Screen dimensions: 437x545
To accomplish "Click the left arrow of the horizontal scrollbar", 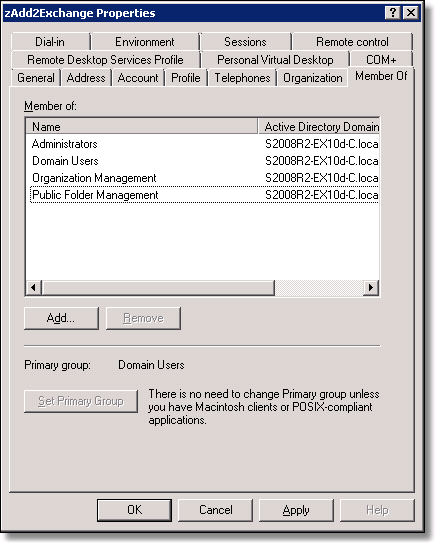I will point(34,287).
